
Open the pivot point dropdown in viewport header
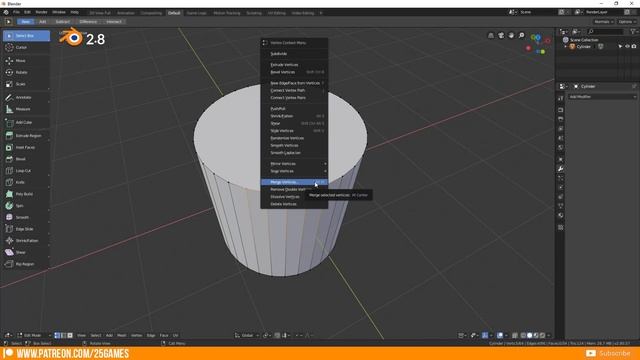267,336
